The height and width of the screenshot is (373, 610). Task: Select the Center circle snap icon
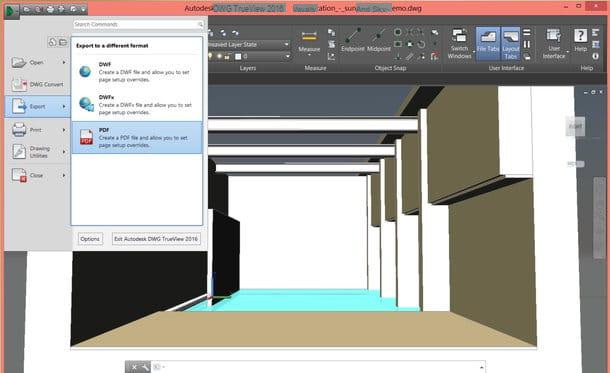click(x=398, y=32)
